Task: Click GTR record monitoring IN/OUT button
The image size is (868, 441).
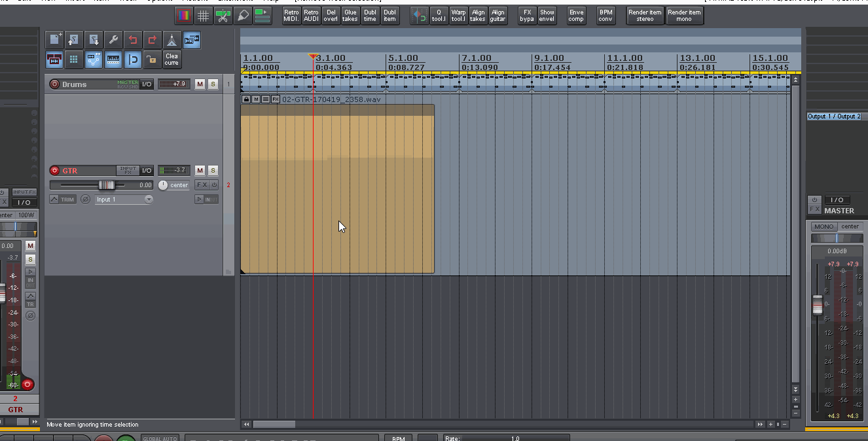Action: click(207, 200)
